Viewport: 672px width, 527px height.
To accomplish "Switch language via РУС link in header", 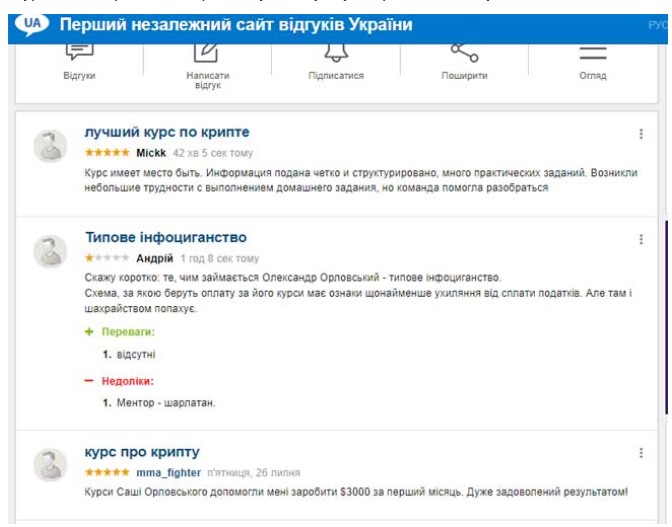I will point(658,25).
